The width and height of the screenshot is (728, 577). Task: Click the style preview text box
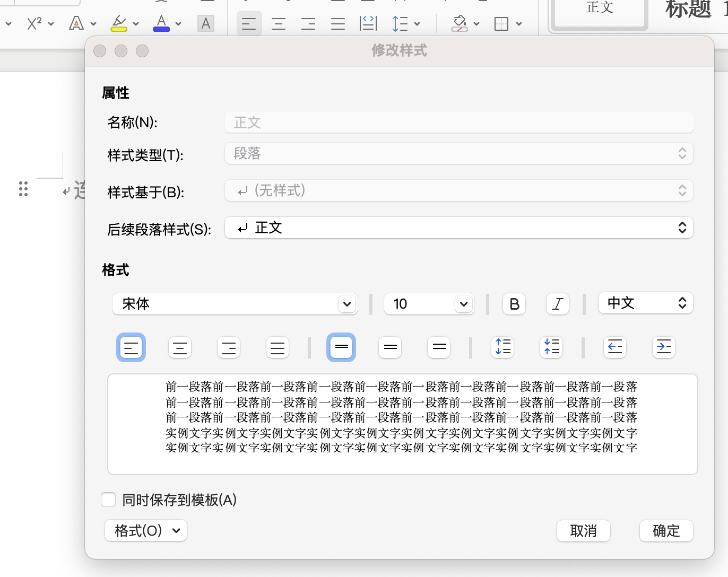click(402, 424)
